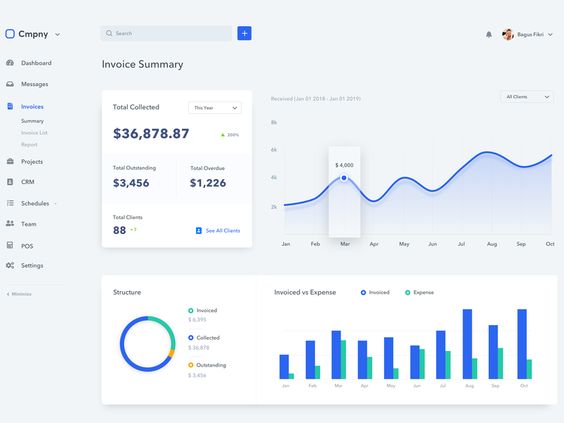564x423 pixels.
Task: Click the blue plus add button
Action: 244,33
